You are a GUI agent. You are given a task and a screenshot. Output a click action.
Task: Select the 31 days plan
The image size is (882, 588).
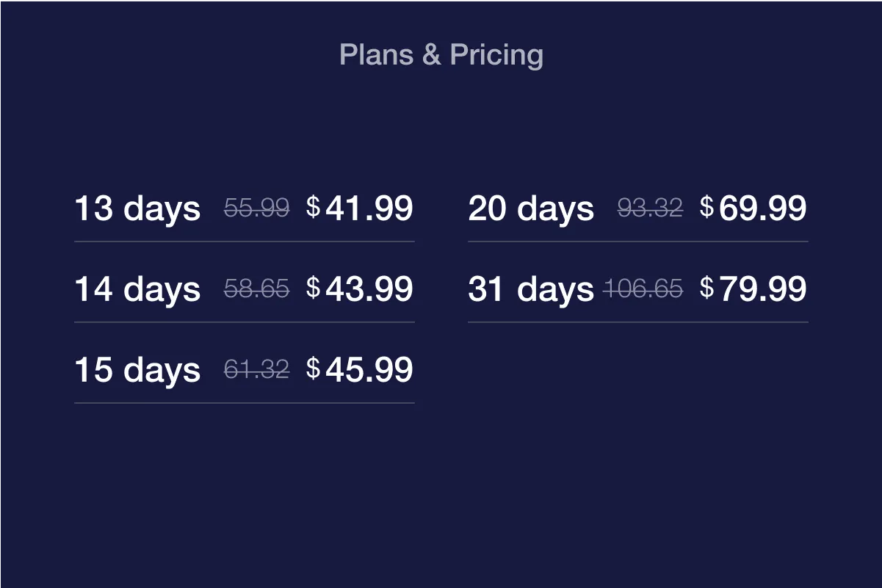point(637,289)
